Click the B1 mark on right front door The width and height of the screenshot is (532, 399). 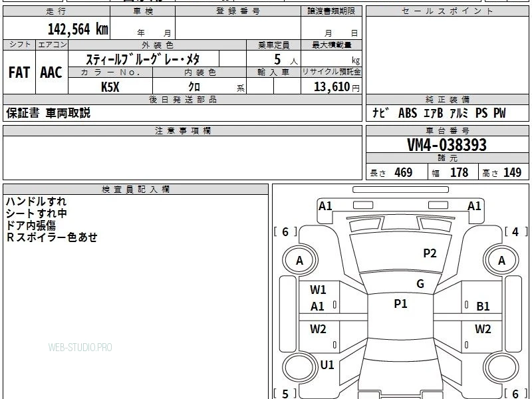coord(483,307)
